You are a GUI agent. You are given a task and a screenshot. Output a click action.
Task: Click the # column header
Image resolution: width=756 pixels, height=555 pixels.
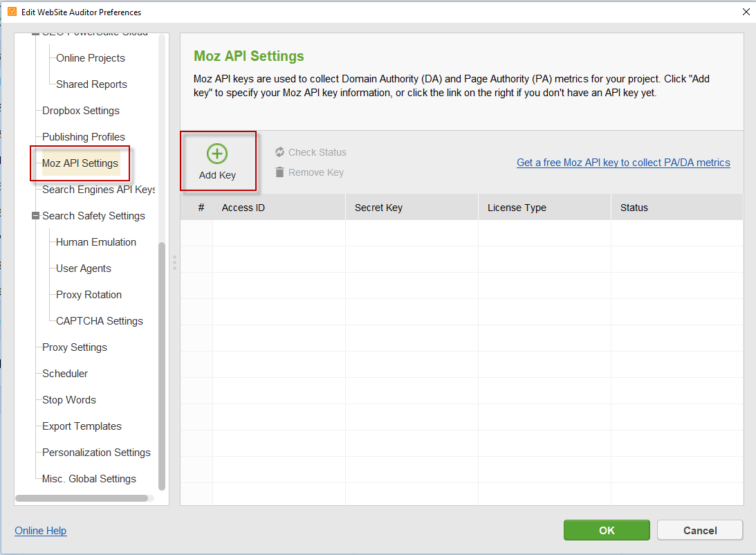[x=201, y=208]
